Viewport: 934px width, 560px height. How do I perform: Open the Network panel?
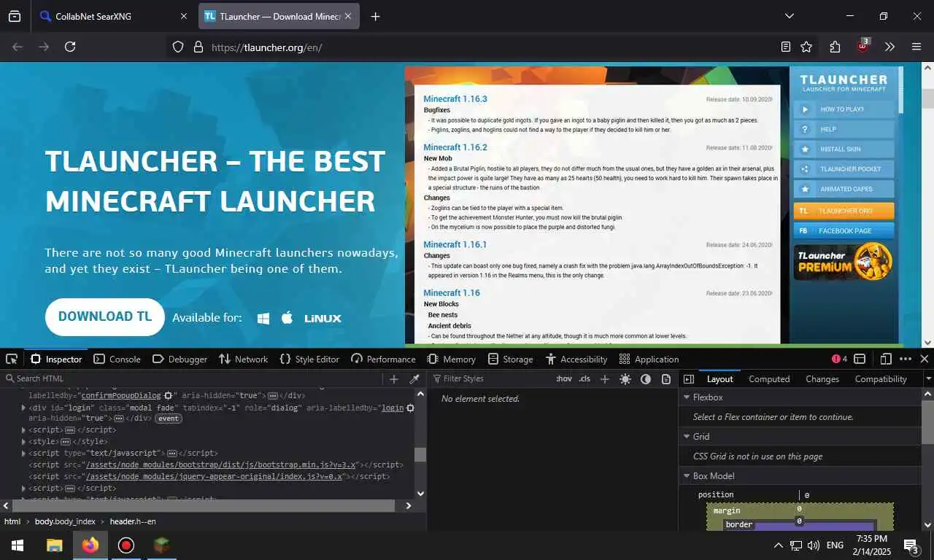point(243,359)
